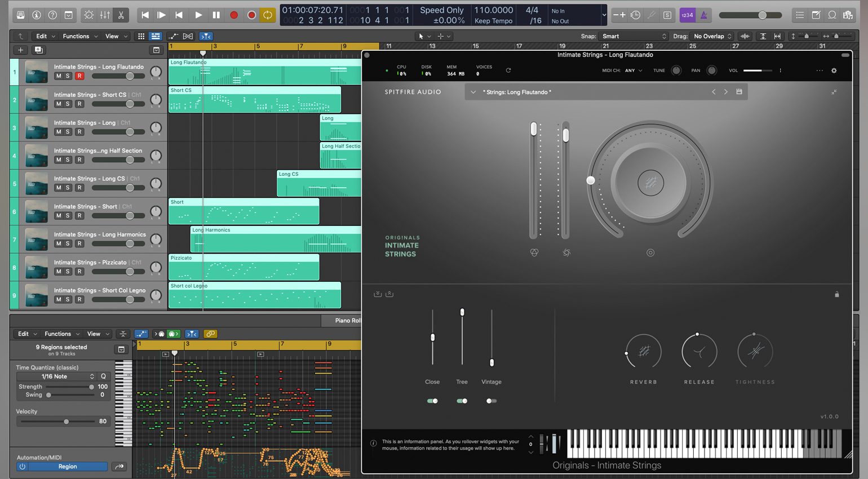Click the Pause button
The height and width of the screenshot is (479, 868).
pos(216,15)
